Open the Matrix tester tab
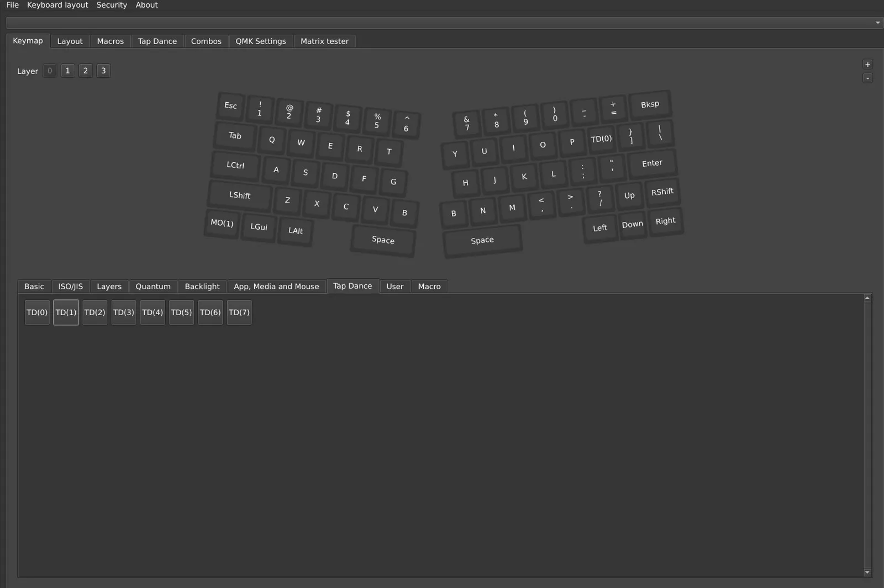Image resolution: width=884 pixels, height=588 pixels. 324,41
